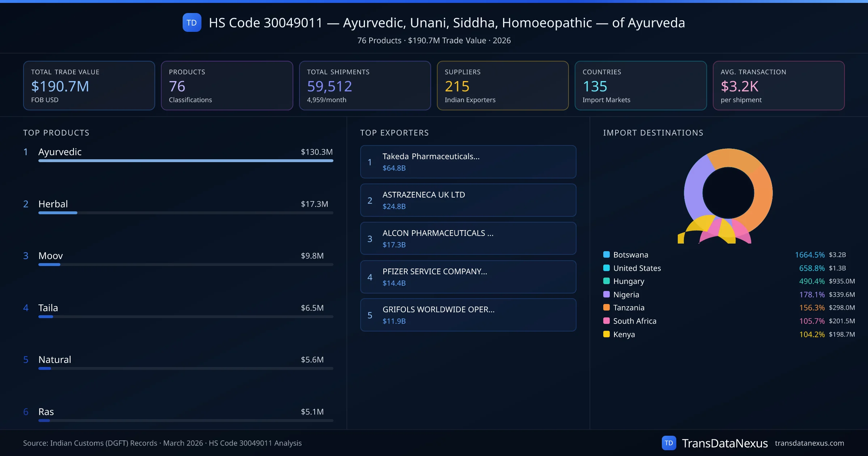Click the Ayurvedic product progress bar
868x456 pixels.
click(186, 161)
